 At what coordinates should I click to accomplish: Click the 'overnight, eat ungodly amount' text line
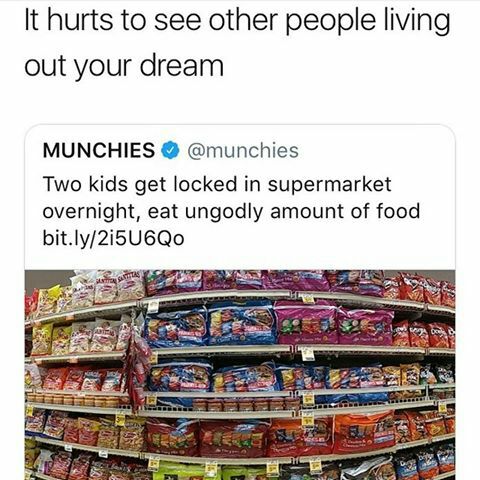point(195,212)
